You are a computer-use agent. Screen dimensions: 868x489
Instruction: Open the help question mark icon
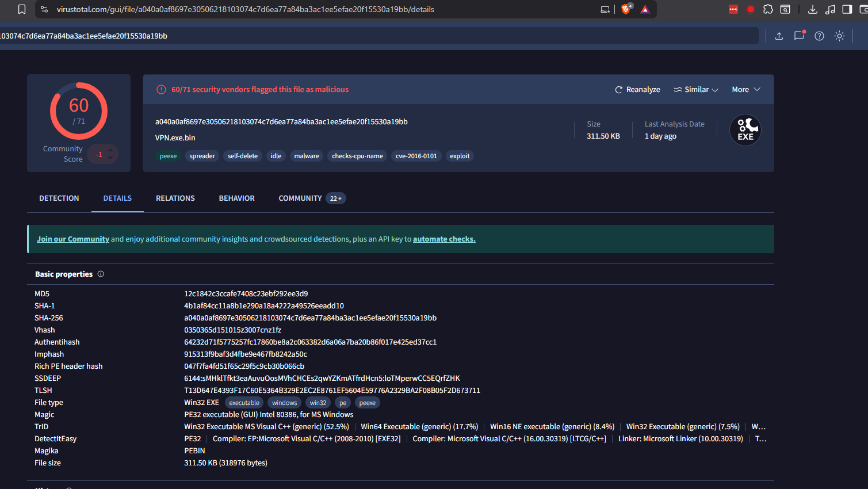point(819,36)
